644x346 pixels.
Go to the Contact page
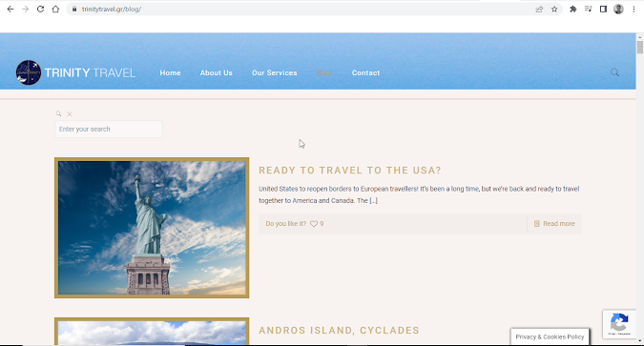[x=365, y=72]
